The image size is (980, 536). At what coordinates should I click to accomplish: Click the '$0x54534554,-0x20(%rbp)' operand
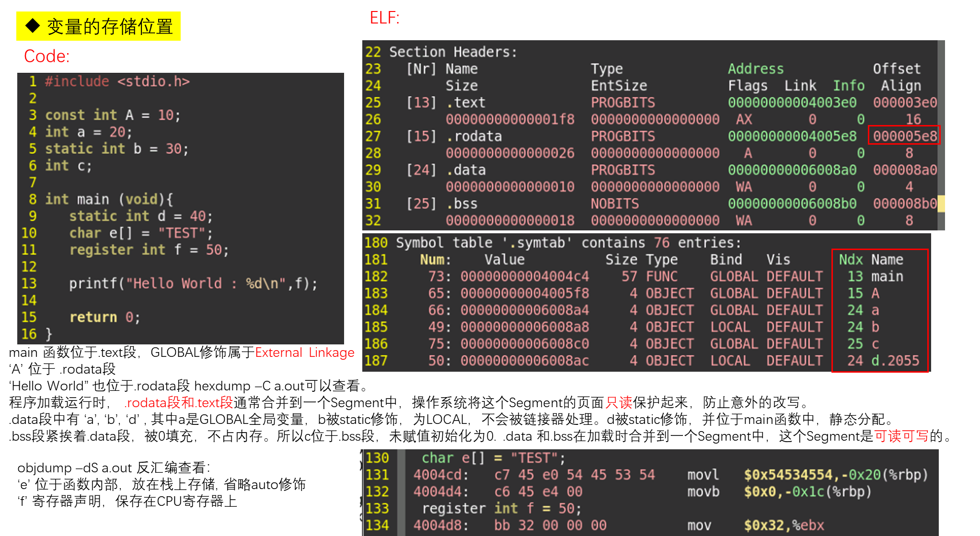point(836,475)
